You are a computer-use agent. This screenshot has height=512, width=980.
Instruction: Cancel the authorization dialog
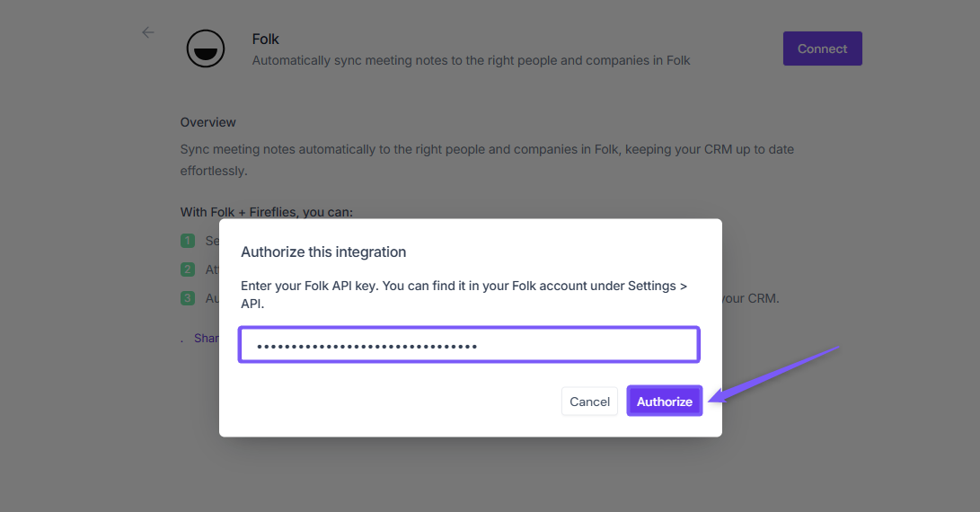coord(589,402)
